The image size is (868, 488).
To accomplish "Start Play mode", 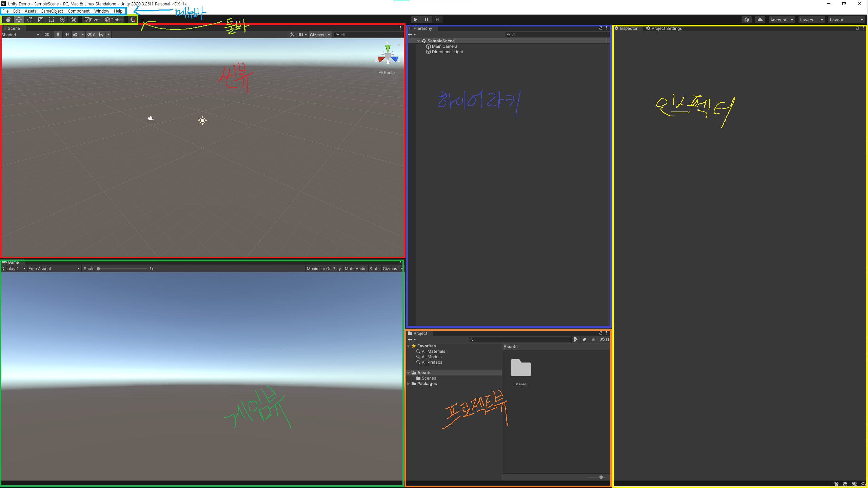I will (415, 20).
